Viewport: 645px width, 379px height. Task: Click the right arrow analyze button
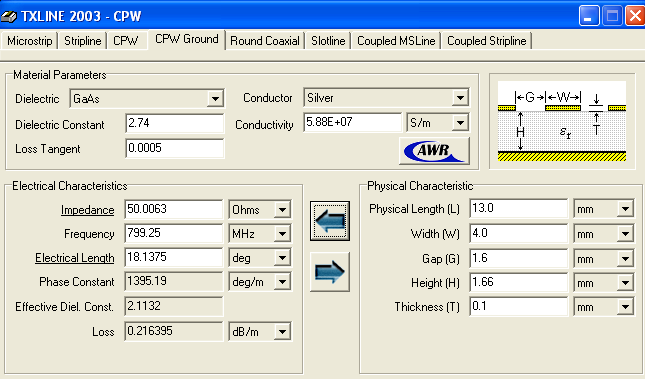pos(330,272)
